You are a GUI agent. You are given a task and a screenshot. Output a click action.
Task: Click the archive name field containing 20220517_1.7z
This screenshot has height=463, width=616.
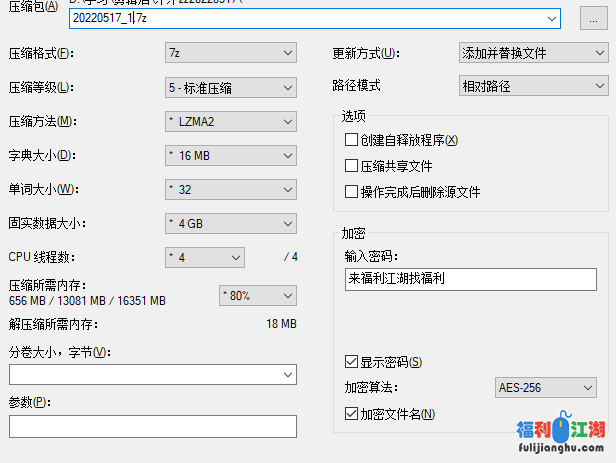tap(300, 18)
